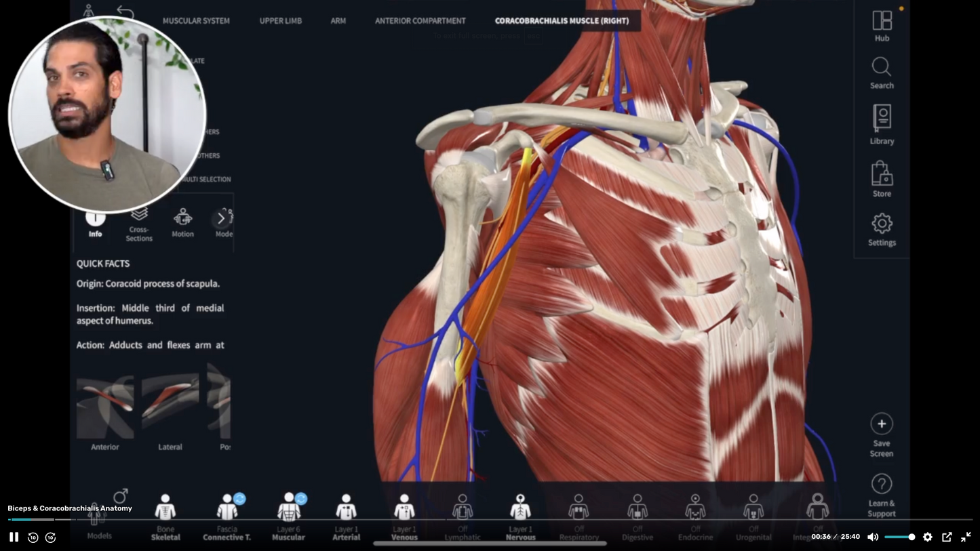Mute the video volume

(873, 537)
